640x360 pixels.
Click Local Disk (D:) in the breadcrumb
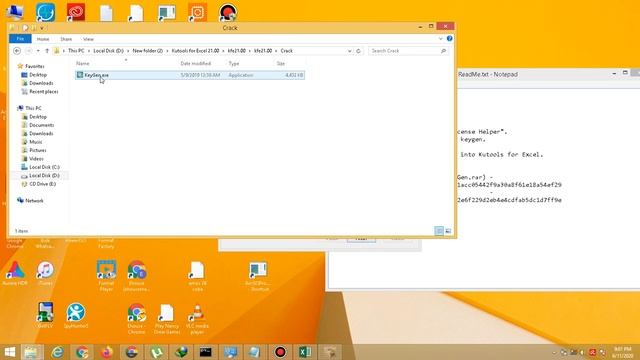(108, 51)
